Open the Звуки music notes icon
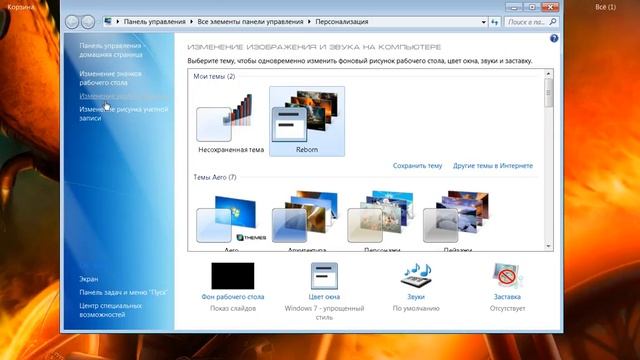Viewport: 640px width, 360px height. click(416, 276)
